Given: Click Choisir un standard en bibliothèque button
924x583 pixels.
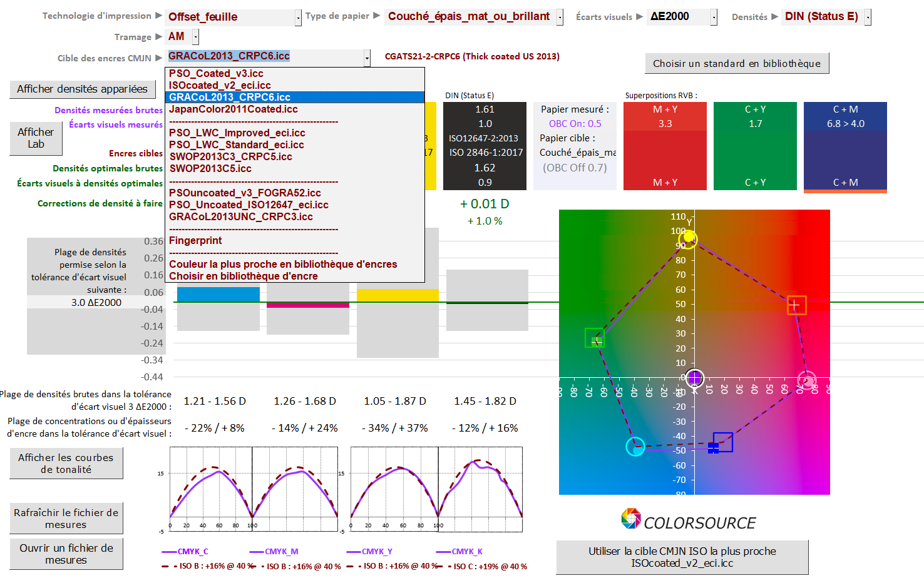Looking at the screenshot, I should [x=737, y=64].
